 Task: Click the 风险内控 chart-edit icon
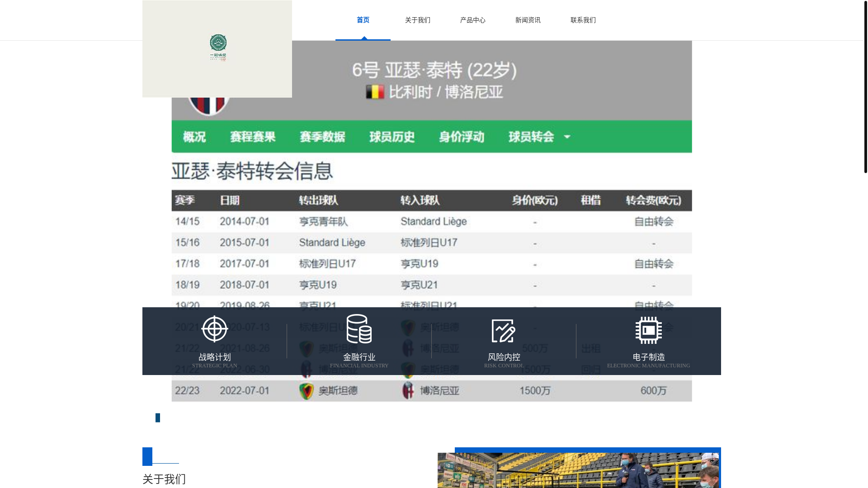click(x=504, y=330)
